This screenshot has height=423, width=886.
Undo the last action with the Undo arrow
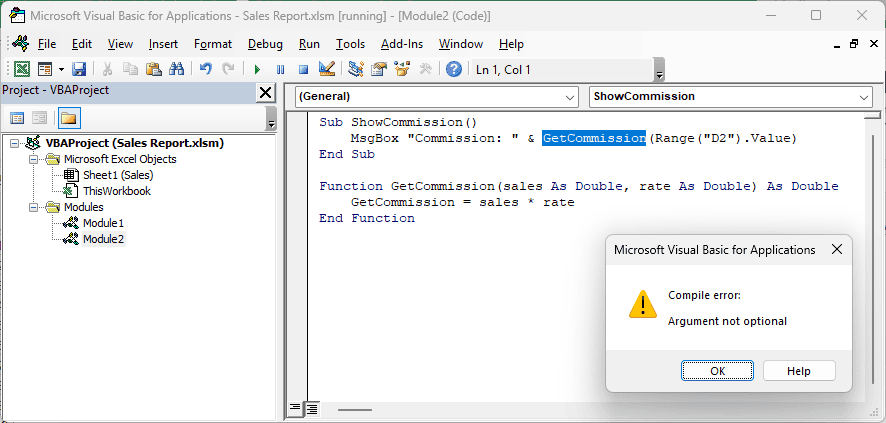(x=206, y=69)
